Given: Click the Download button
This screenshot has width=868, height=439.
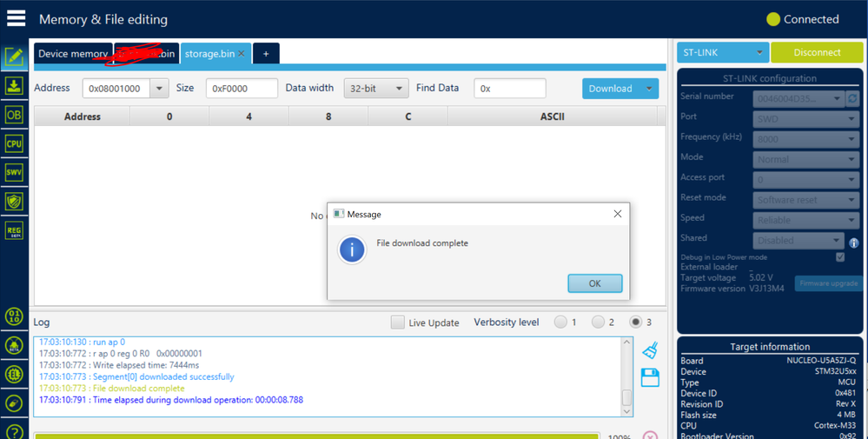Looking at the screenshot, I should coord(611,89).
